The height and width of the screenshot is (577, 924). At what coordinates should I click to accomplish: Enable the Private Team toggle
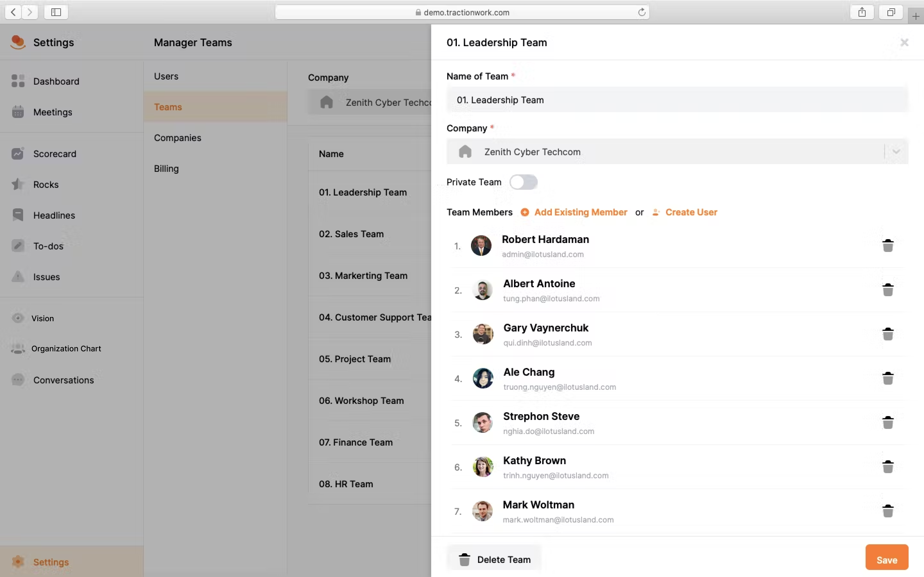[524, 182]
